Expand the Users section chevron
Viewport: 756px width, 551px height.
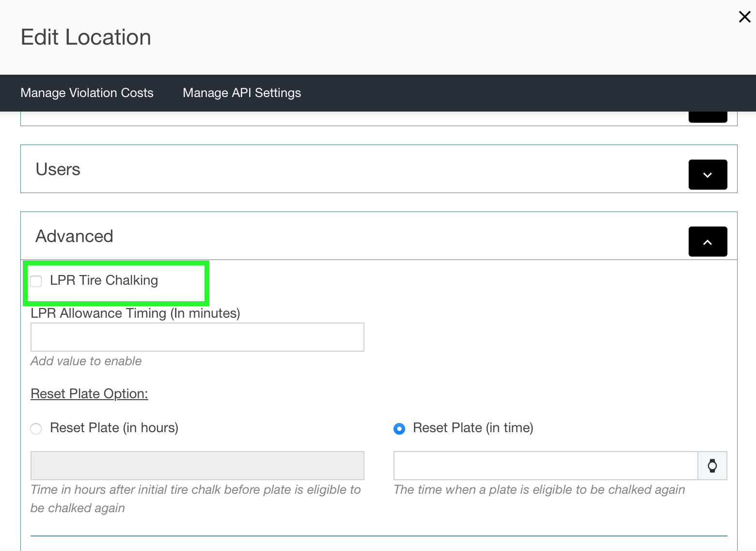[x=708, y=175]
